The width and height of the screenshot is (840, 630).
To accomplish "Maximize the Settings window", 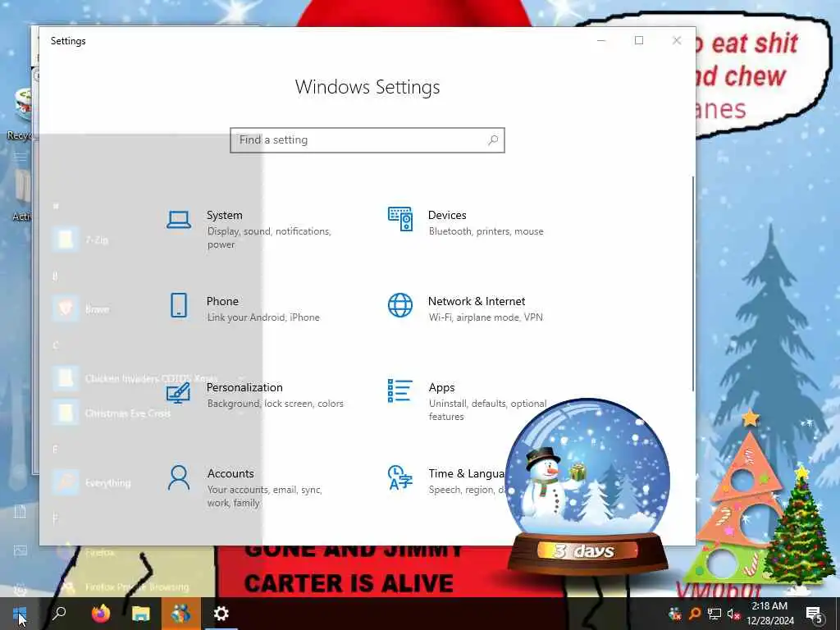I will pos(638,41).
